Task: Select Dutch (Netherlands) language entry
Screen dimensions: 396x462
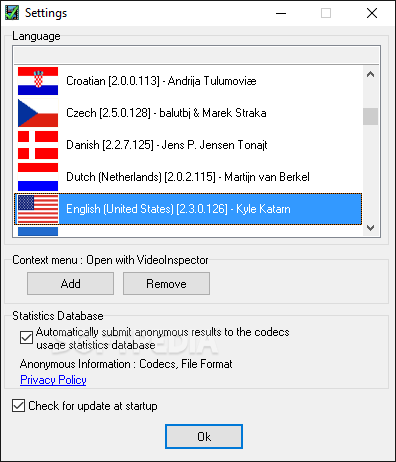Action: (188, 177)
